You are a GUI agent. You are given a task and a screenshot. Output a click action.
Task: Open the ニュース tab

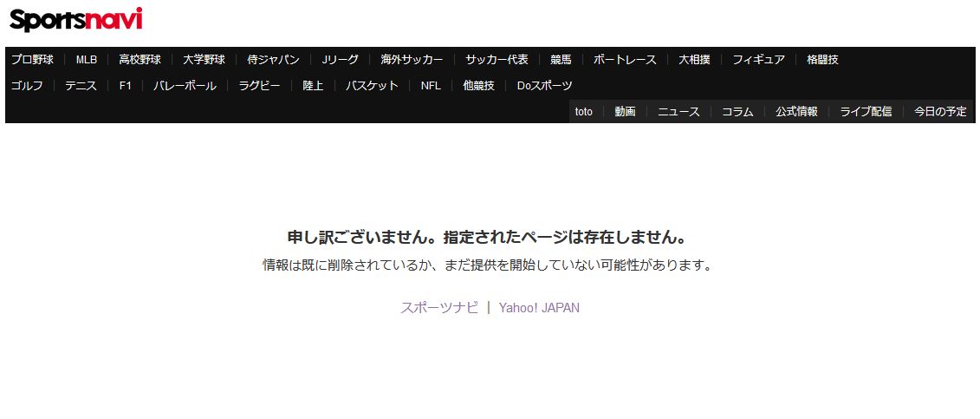coord(678,112)
